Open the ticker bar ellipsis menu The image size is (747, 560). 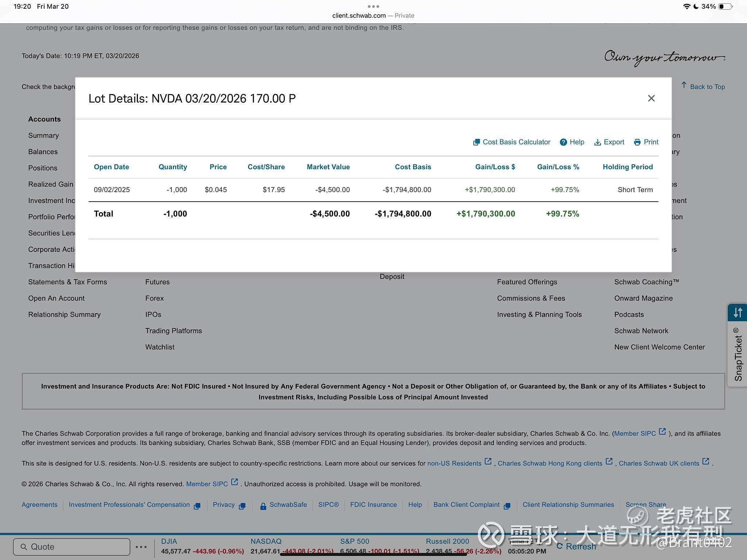[141, 547]
